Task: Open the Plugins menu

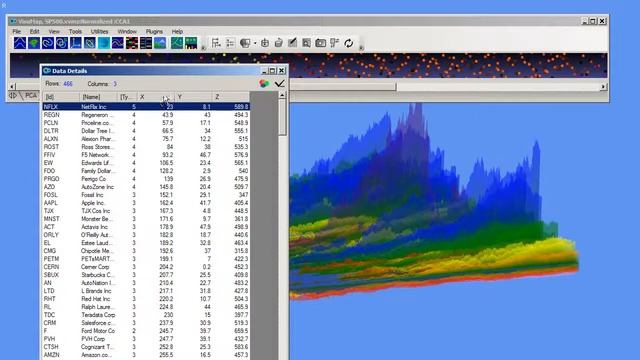Action: 154,31
